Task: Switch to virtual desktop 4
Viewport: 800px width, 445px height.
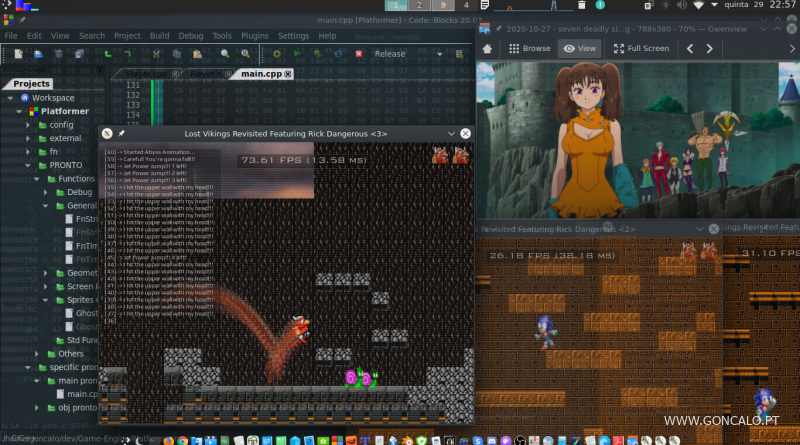Action: [465, 5]
